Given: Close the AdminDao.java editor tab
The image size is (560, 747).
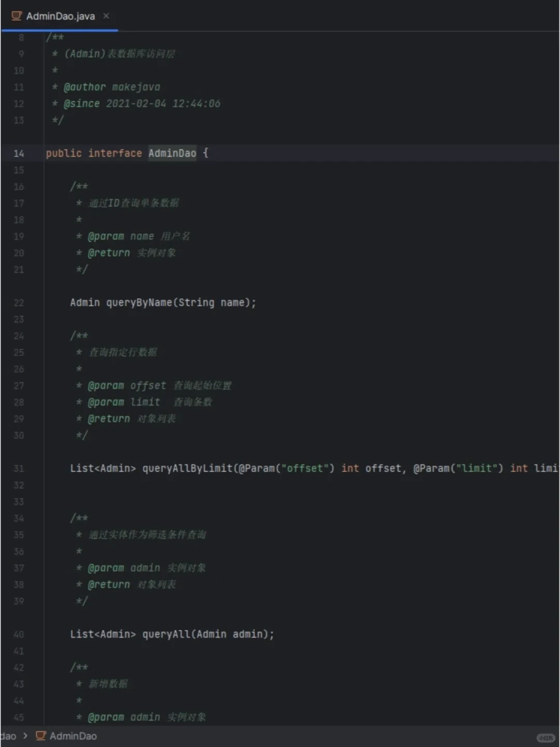Looking at the screenshot, I should pyautogui.click(x=106, y=16).
